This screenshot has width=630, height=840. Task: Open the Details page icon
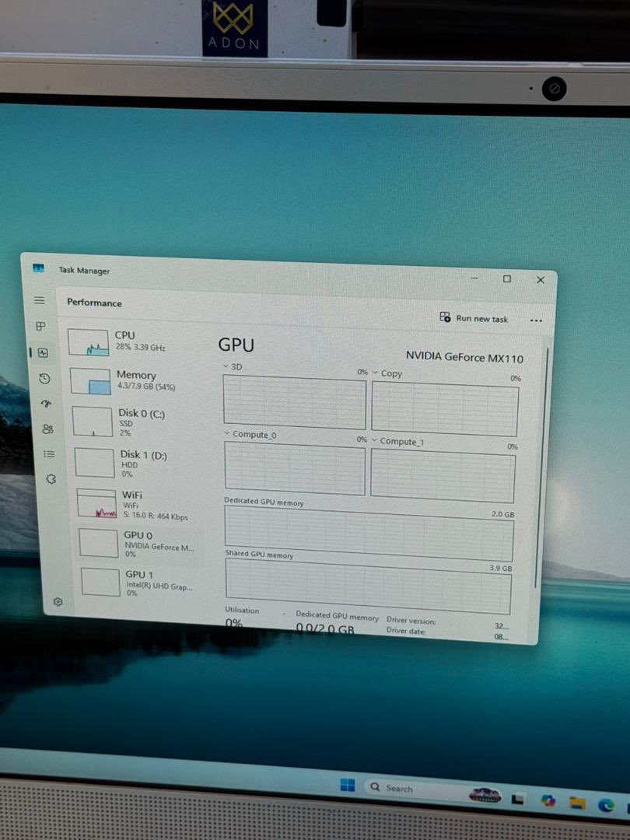click(x=49, y=453)
